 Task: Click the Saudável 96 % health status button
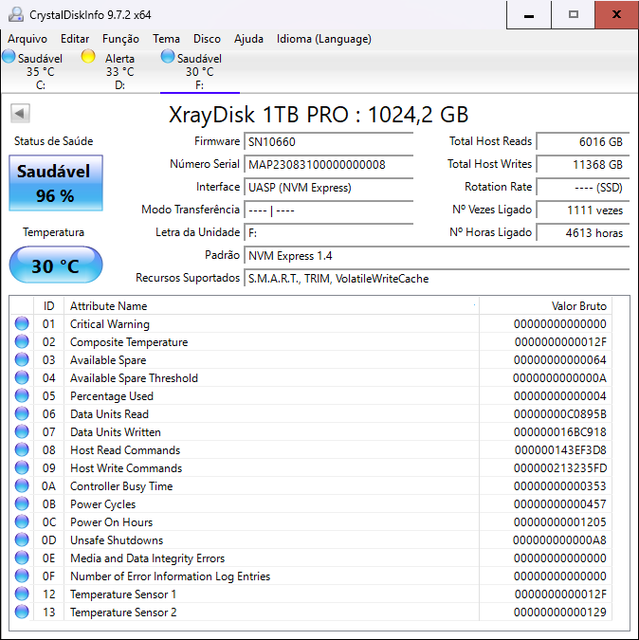tap(56, 183)
